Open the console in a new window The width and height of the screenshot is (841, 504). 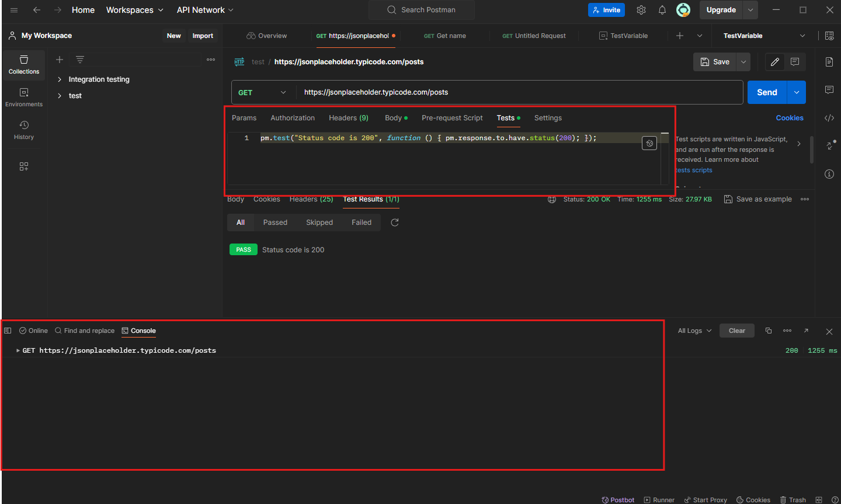[x=806, y=331]
